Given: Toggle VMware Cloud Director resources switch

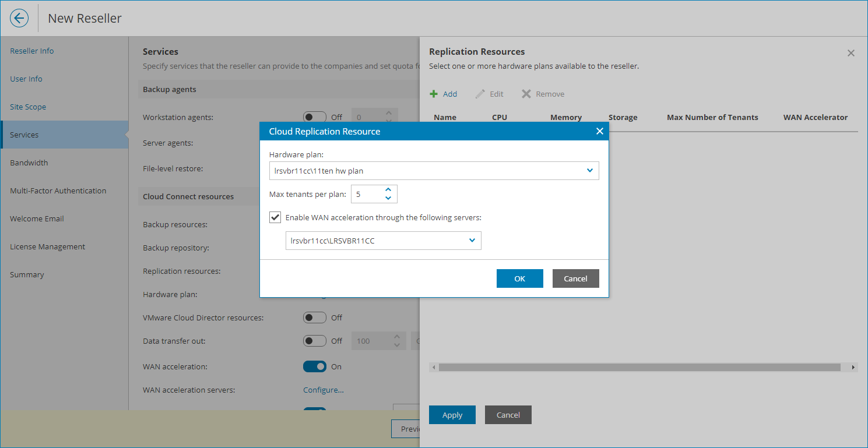Looking at the screenshot, I should click(315, 318).
